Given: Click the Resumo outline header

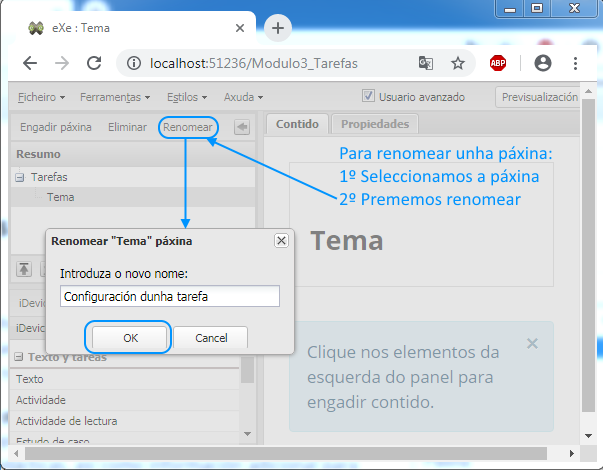Looking at the screenshot, I should 133,154.
